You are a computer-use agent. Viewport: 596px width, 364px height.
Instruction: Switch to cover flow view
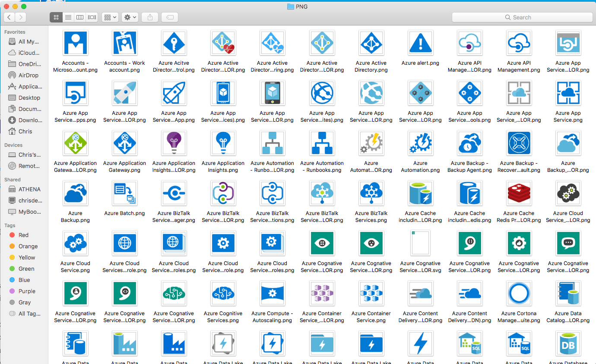91,17
